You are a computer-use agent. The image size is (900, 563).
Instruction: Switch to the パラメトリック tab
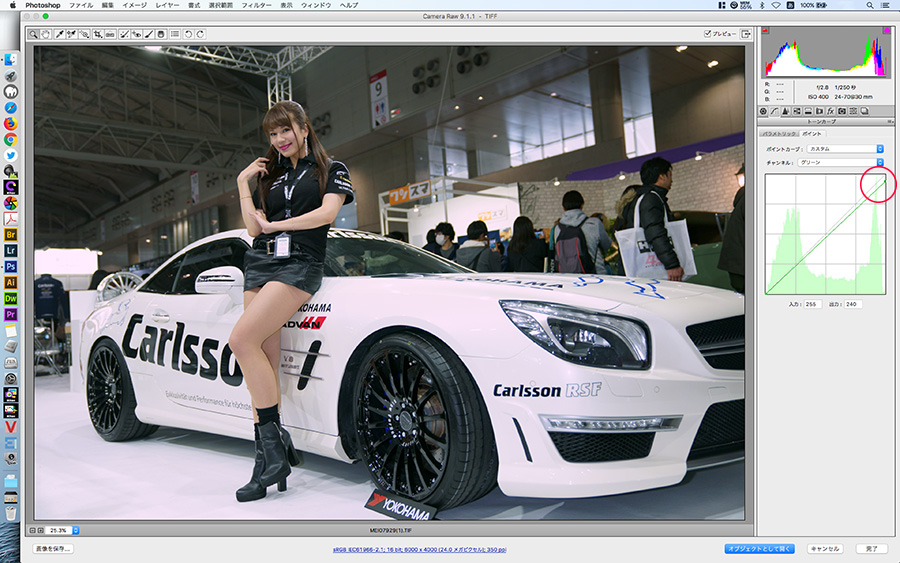coord(779,134)
